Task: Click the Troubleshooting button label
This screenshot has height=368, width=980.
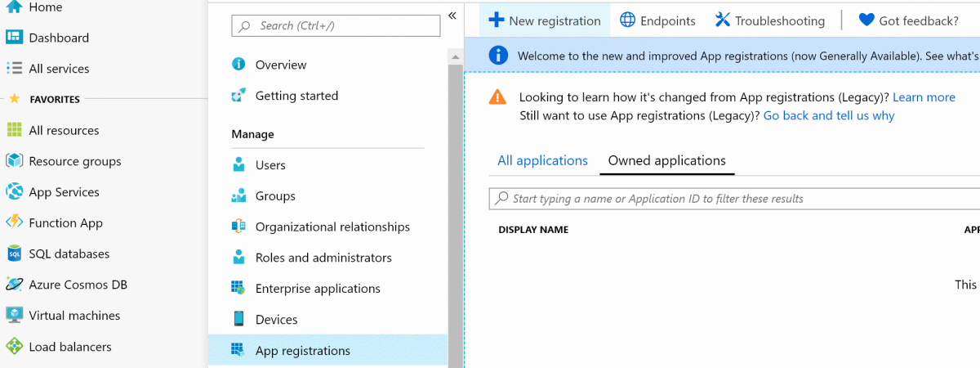Action: [x=780, y=21]
